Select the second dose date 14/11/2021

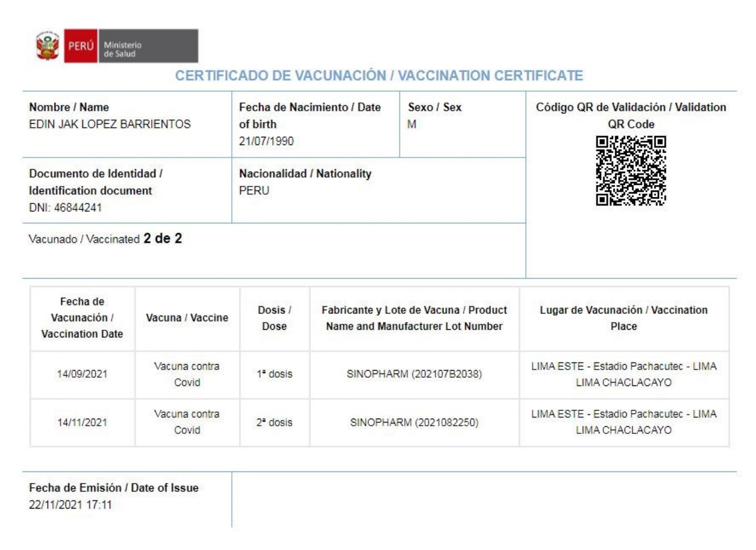coord(82,422)
